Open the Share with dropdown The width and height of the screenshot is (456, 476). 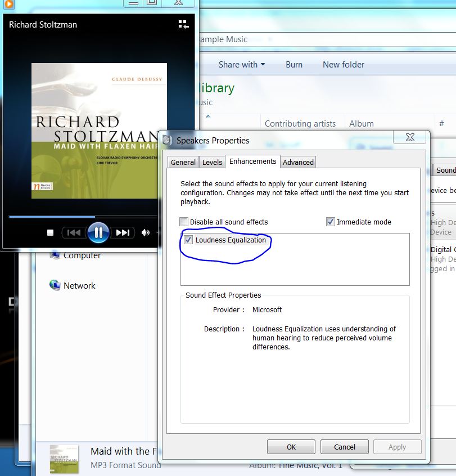241,65
